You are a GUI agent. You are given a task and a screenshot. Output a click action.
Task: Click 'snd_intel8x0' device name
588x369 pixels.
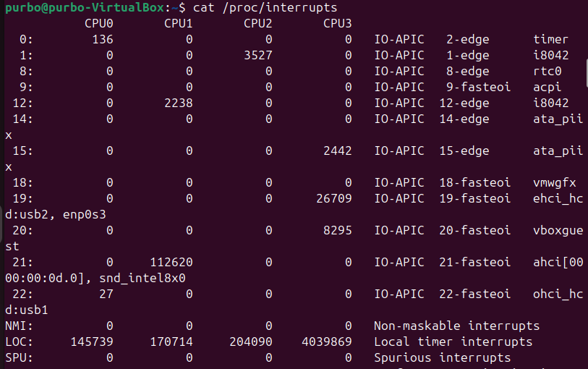tap(142, 279)
